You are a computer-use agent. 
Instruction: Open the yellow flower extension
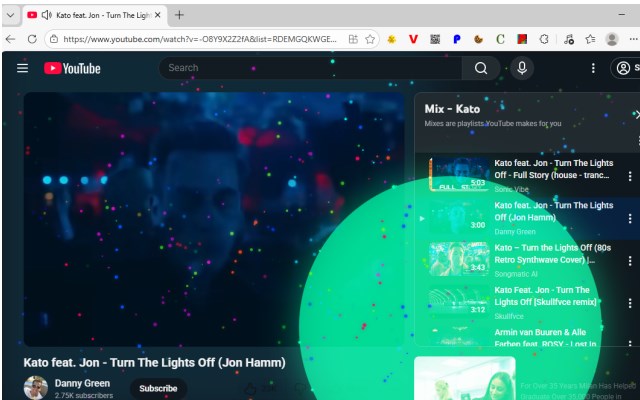[391, 39]
